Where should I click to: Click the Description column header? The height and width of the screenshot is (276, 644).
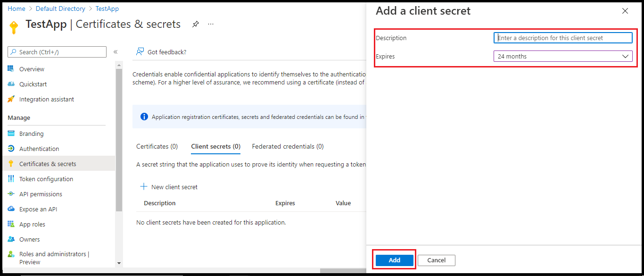click(160, 203)
